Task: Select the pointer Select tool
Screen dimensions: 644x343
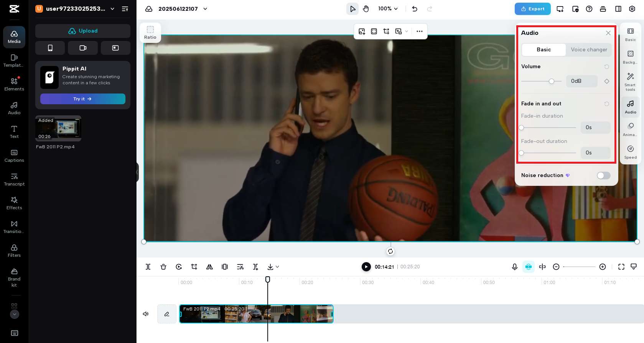Action: [x=352, y=9]
